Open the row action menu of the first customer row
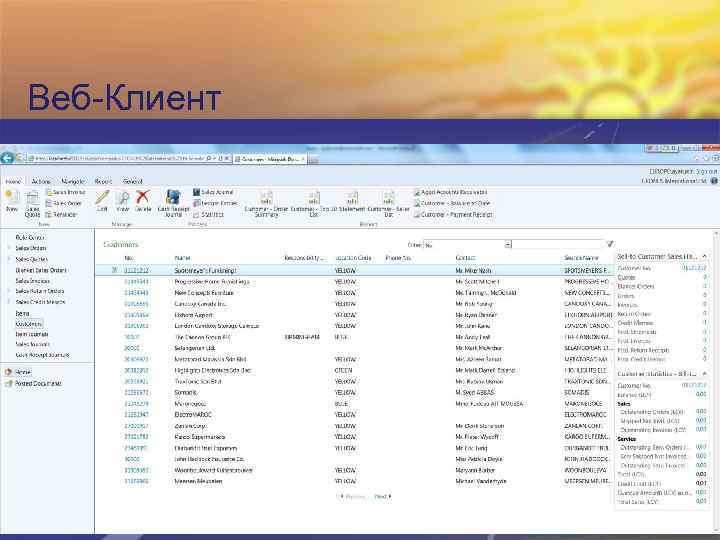This screenshot has height=540, width=720. pyautogui.click(x=114, y=270)
